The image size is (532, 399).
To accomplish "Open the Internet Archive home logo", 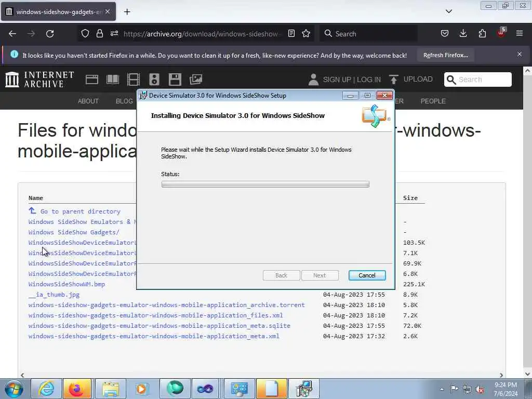I will tap(39, 79).
